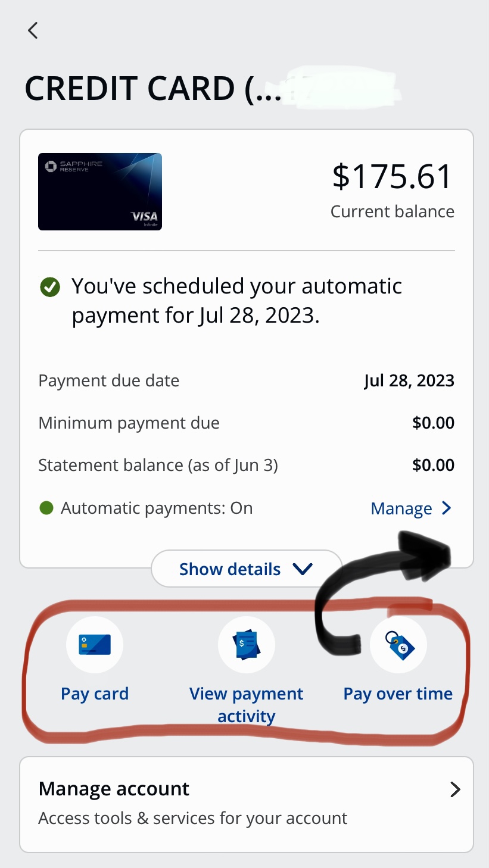Tap the Pay over time tag icon
This screenshot has width=489, height=868.
click(398, 645)
